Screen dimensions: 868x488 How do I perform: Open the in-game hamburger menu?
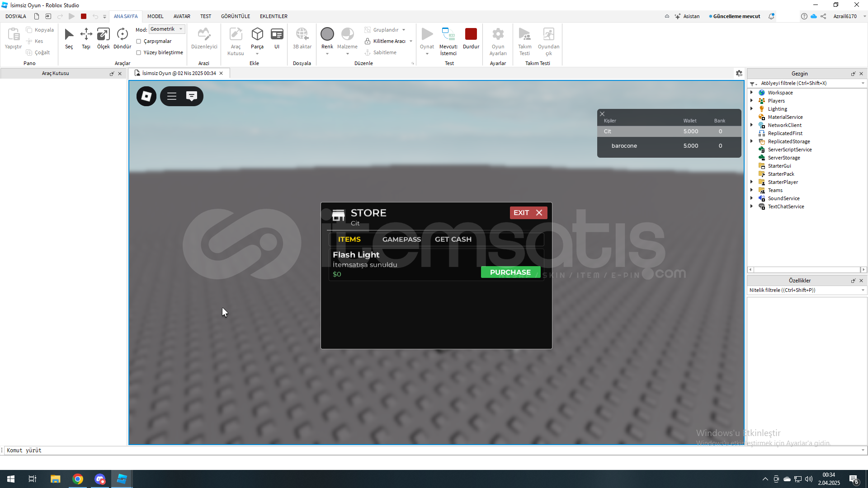[x=172, y=96]
